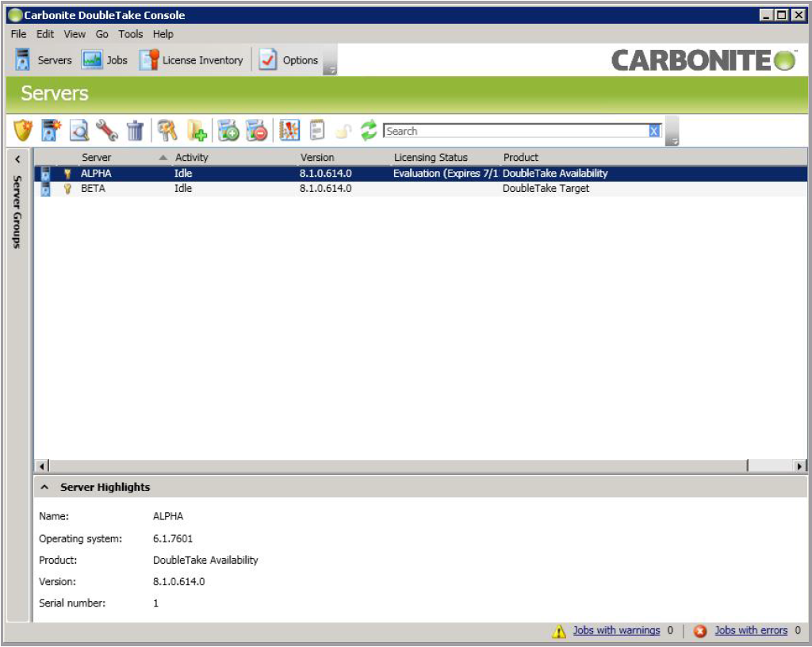This screenshot has height=647, width=812.
Task: Click the Options checkmark icon
Action: tap(268, 59)
